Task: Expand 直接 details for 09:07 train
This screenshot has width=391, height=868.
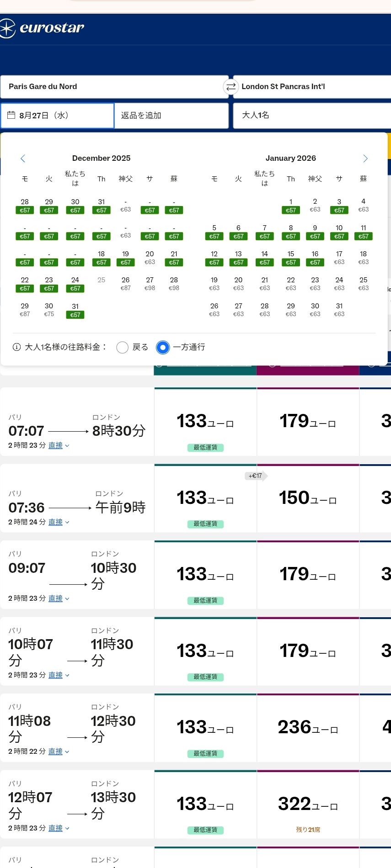Action: point(59,598)
